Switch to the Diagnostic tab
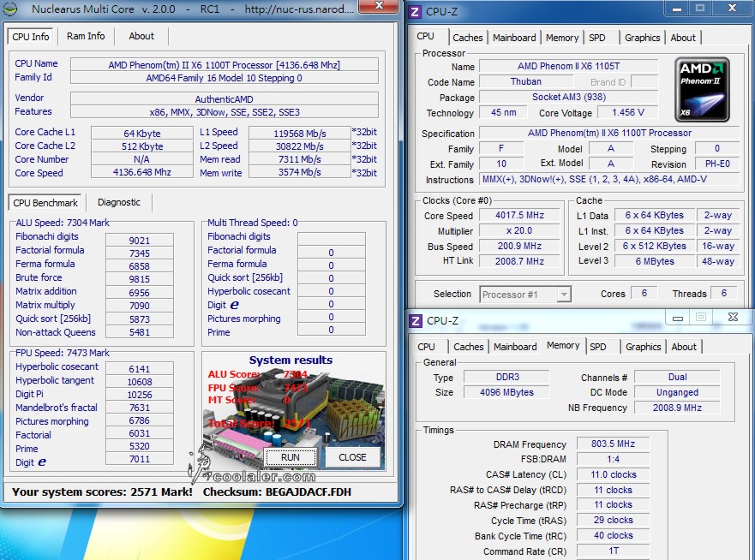The height and width of the screenshot is (560, 755). click(x=119, y=203)
